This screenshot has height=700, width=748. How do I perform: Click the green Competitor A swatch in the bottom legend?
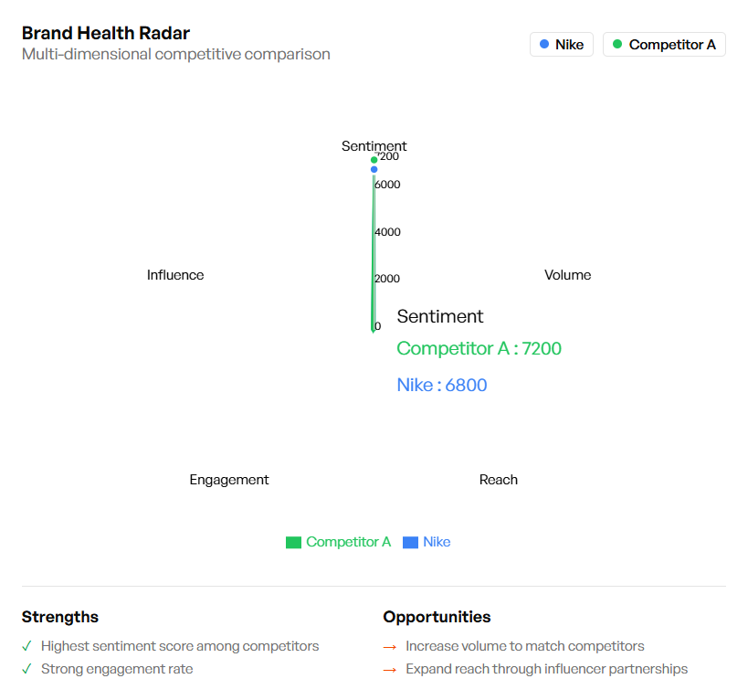293,542
